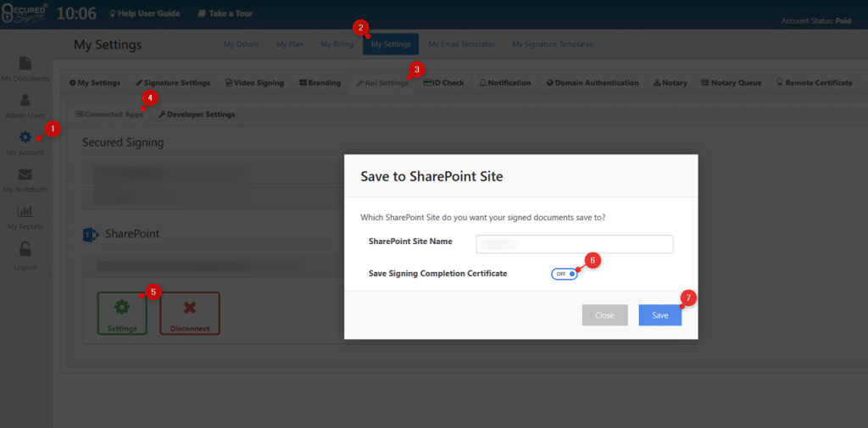
Task: Open Domain Authentication sub-tab
Action: coord(593,83)
